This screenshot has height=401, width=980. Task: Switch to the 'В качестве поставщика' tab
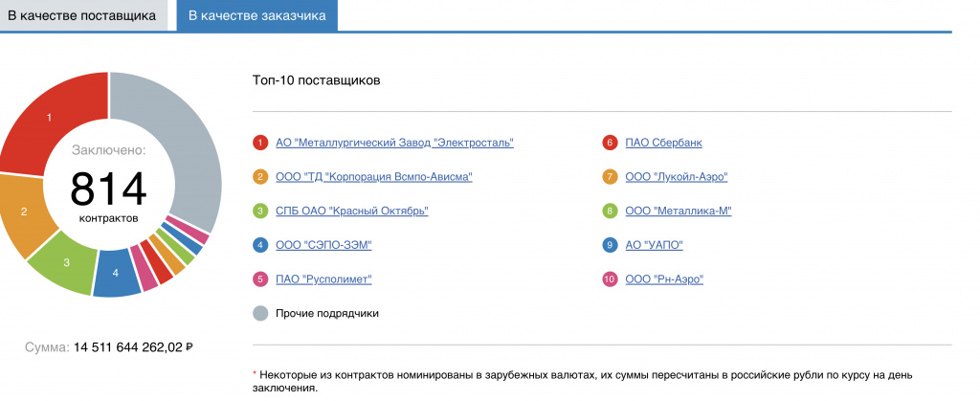point(82,15)
